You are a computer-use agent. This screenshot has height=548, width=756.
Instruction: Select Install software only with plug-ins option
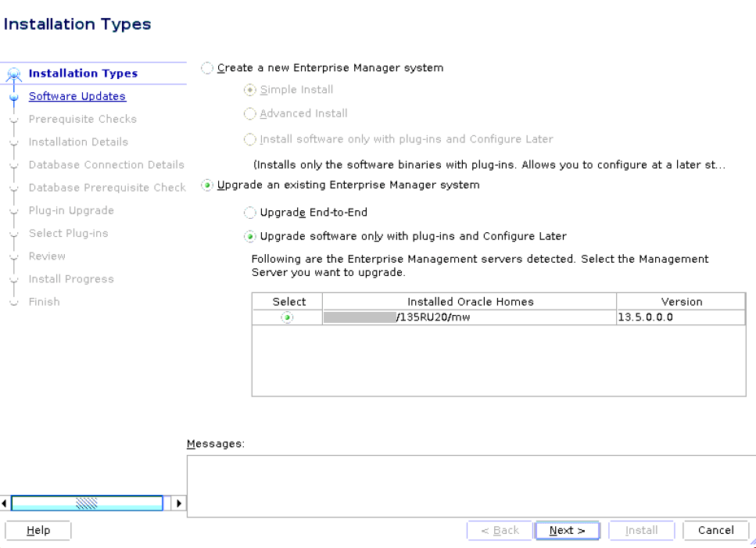pyautogui.click(x=249, y=139)
